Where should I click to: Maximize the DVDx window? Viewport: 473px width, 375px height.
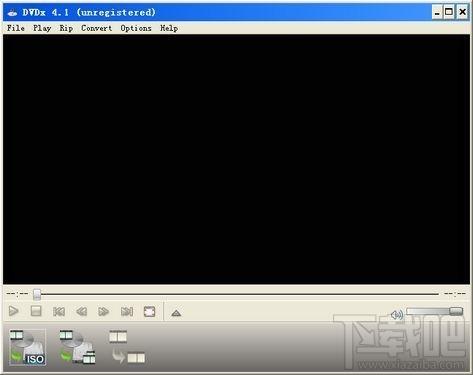[449, 12]
